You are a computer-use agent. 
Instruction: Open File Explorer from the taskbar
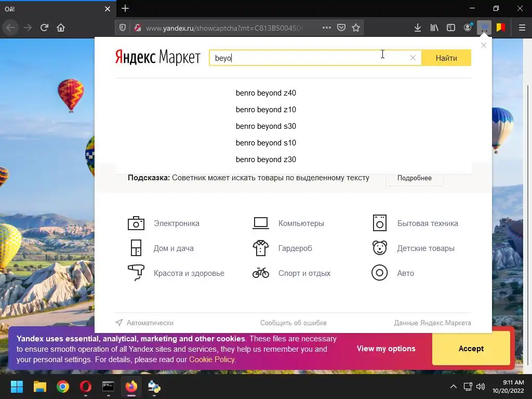pos(39,387)
